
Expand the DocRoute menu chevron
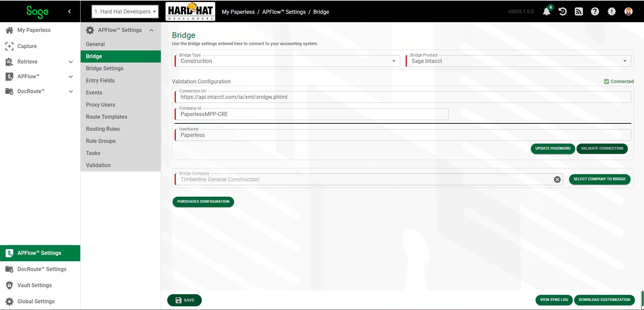71,91
